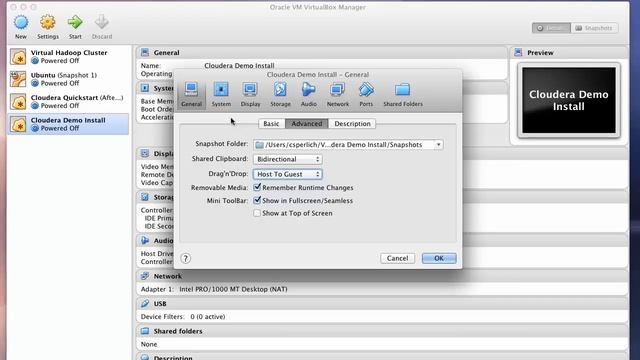Click the Preview panel header icon
Screen dimensions: 640x360
coord(518,52)
